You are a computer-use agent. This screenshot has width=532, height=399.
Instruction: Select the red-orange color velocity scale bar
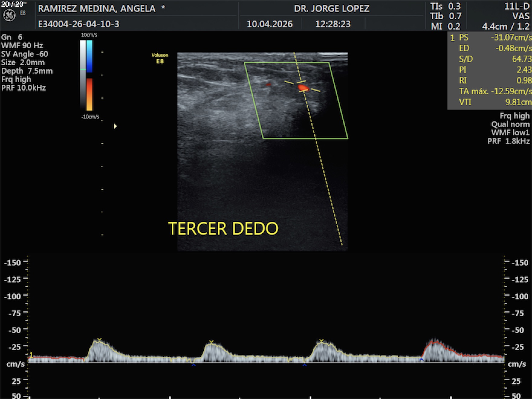pyautogui.click(x=89, y=94)
